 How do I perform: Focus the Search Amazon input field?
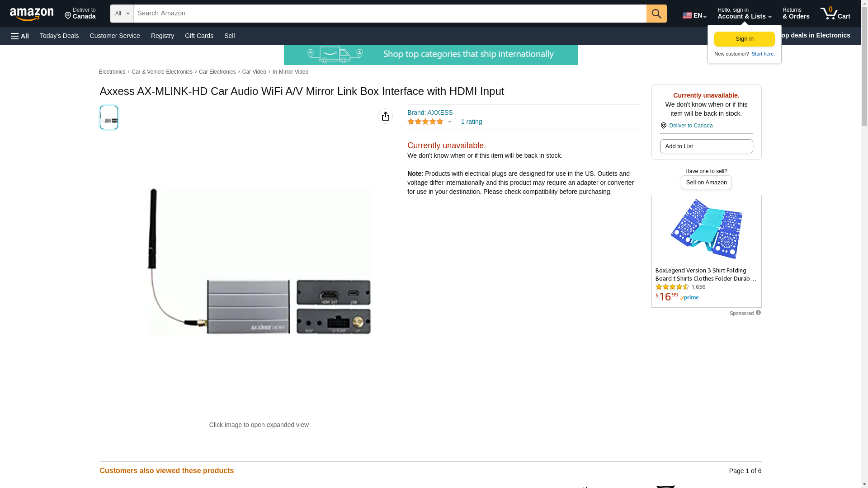(x=390, y=14)
